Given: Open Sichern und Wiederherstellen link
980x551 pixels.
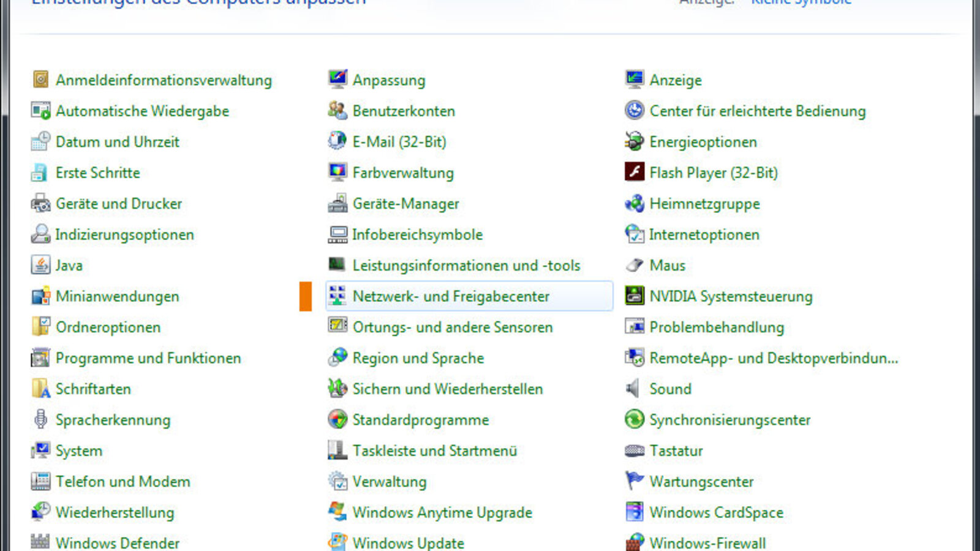Looking at the screenshot, I should coord(448,389).
